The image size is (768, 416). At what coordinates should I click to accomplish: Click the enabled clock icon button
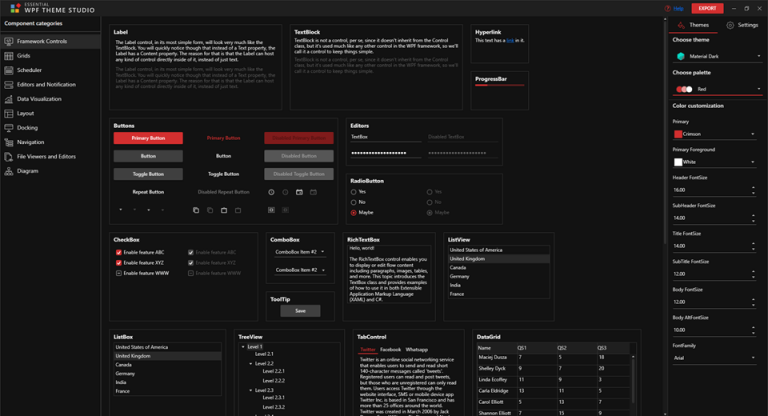pyautogui.click(x=271, y=192)
